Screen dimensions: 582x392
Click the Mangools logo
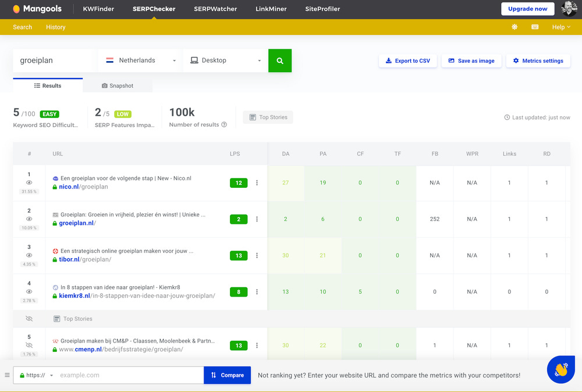point(37,9)
